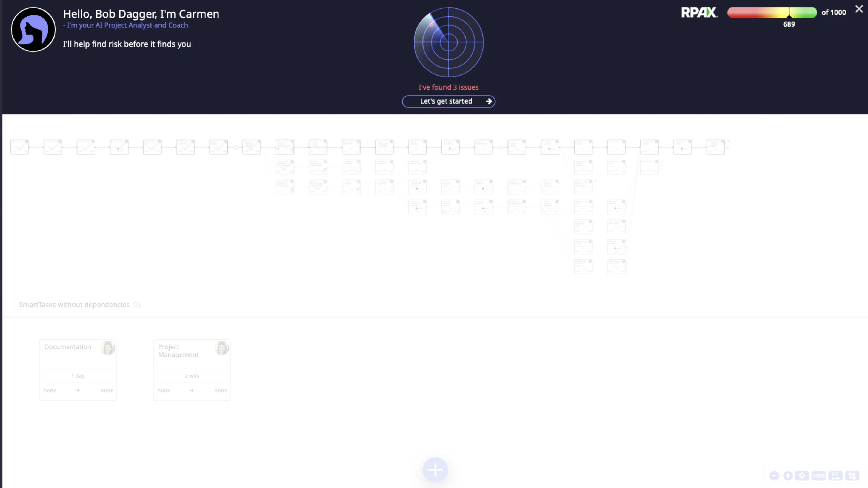Click the RPAX logo
The width and height of the screenshot is (868, 488).
click(699, 13)
